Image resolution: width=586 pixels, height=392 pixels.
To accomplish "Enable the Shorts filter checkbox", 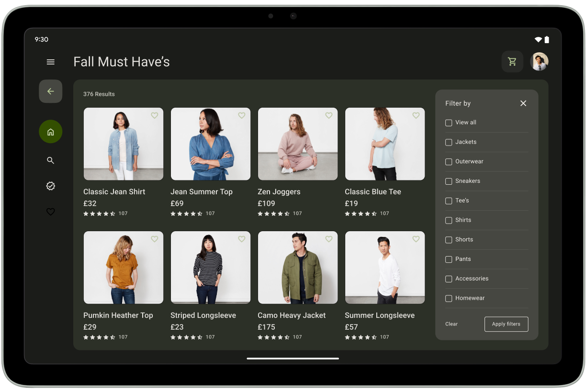I will [x=449, y=240].
